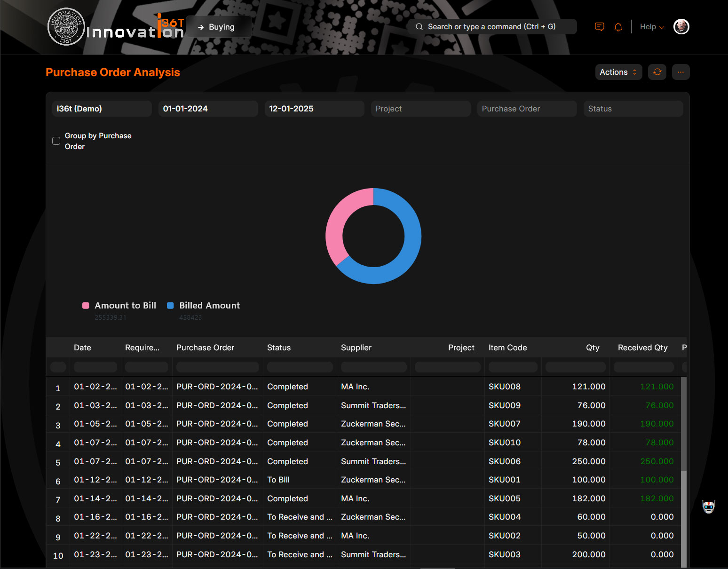Image resolution: width=728 pixels, height=569 pixels.
Task: Click the Supplier column header
Action: click(356, 348)
